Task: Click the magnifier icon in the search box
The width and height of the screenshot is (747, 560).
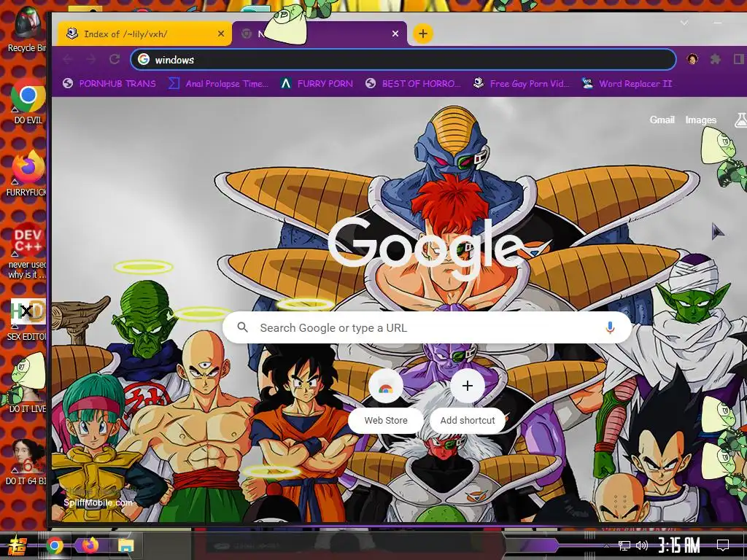Action: point(243,327)
